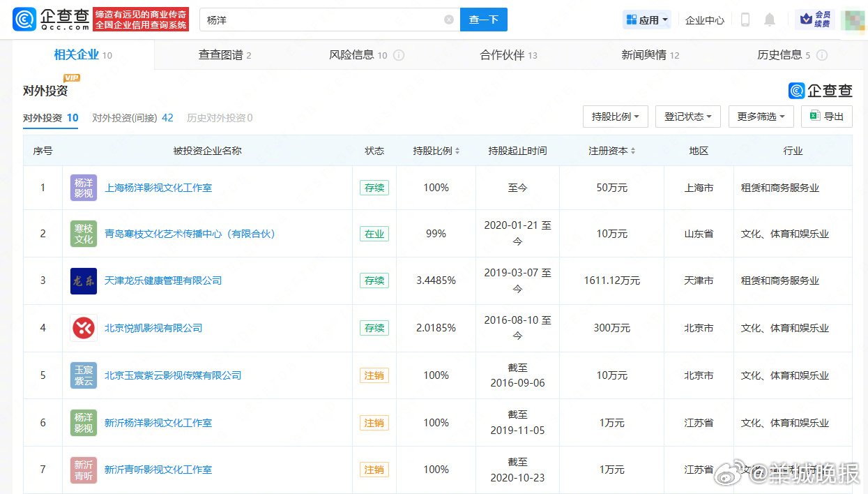
Task: Click the 北京悦凯影视 red logo
Action: click(84, 328)
